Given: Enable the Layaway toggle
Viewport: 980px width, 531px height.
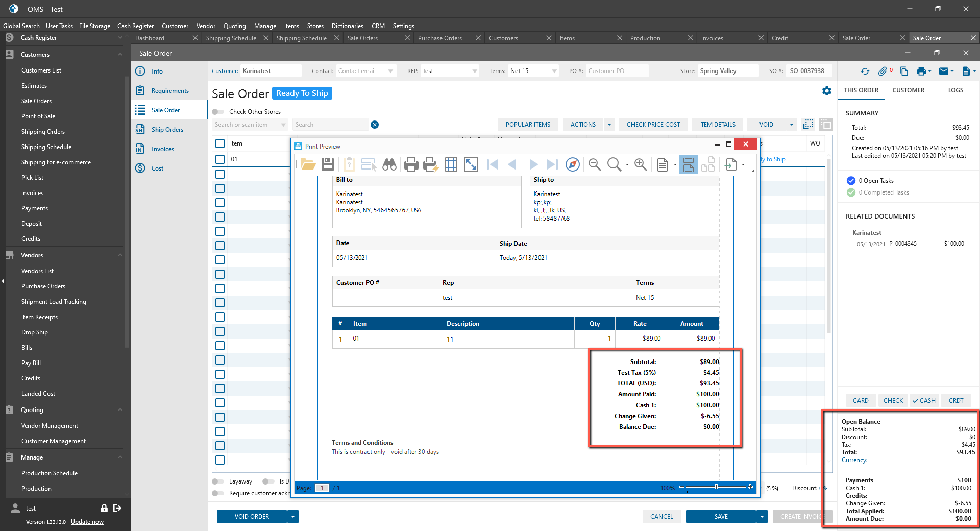Looking at the screenshot, I should tap(218, 481).
